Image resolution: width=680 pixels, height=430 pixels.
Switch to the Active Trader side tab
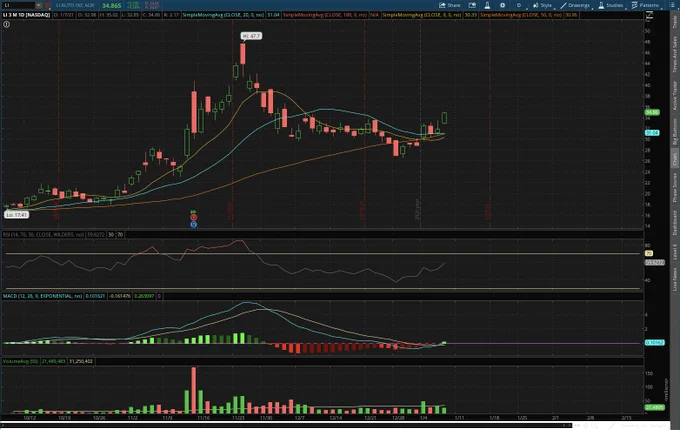(675, 96)
